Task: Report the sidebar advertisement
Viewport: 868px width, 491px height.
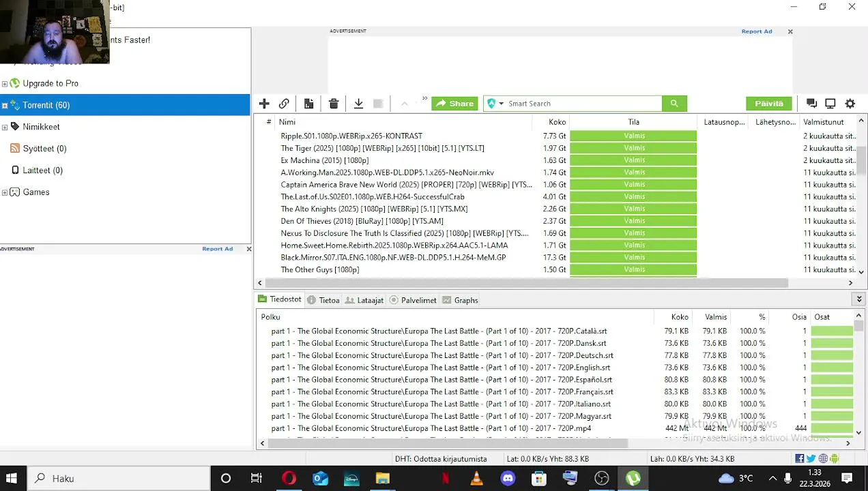Action: (218, 249)
